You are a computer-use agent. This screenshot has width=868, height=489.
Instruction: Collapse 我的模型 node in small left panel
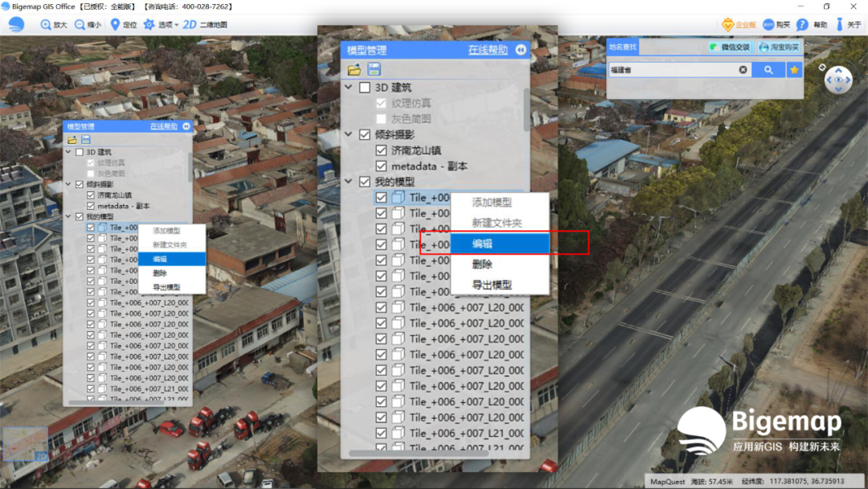point(68,216)
